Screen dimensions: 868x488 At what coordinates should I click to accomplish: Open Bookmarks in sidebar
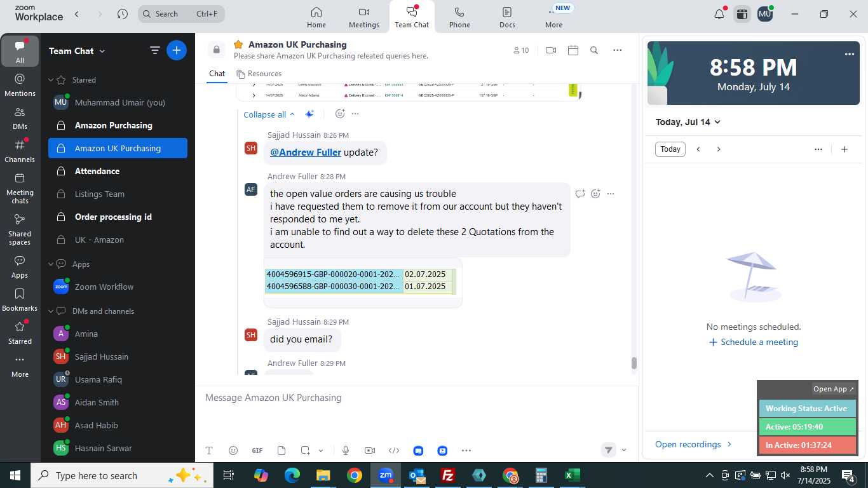coord(20,300)
